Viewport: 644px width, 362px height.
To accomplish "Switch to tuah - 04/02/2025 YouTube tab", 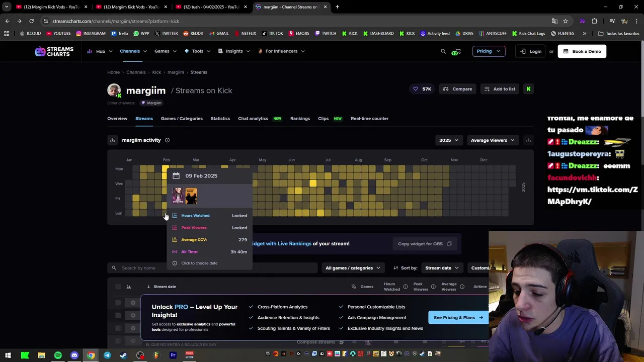I will (210, 7).
